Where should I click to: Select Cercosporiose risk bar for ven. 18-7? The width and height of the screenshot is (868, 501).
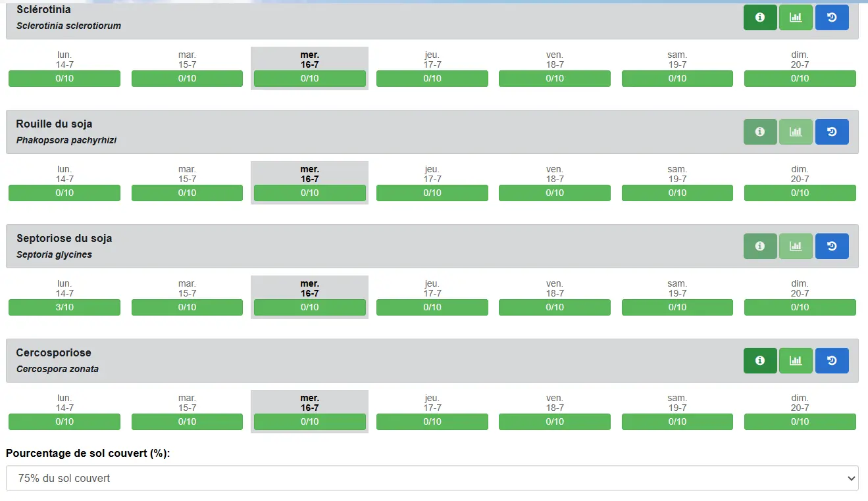554,422
